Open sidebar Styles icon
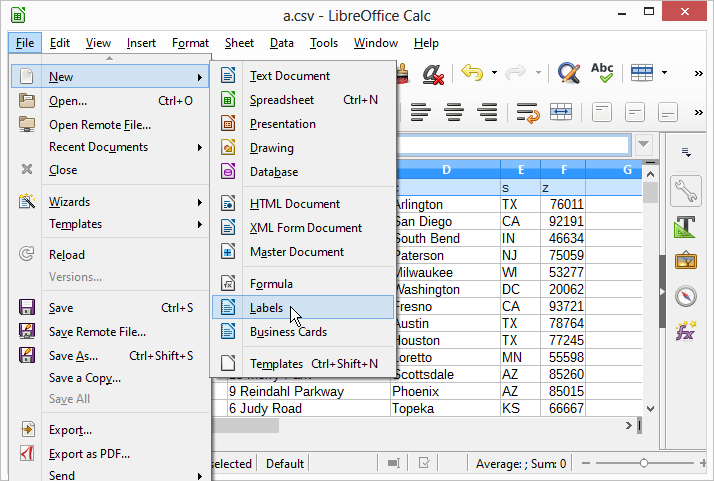The width and height of the screenshot is (714, 481). [x=686, y=227]
